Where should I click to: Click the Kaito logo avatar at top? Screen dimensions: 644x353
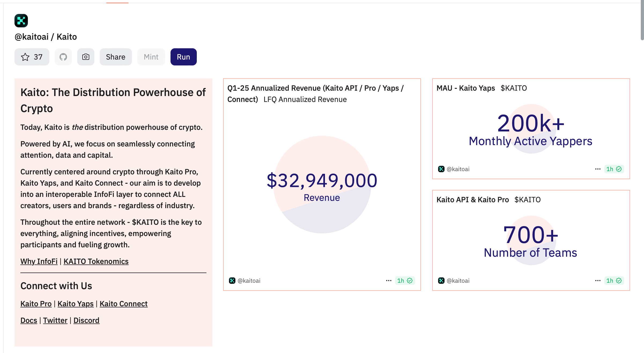tap(21, 21)
